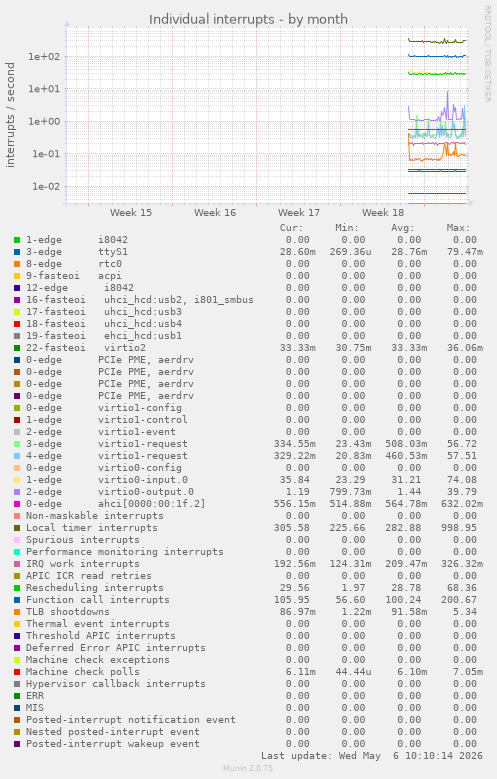Viewport: 497px width, 779px height.
Task: Click the Local timer interrupts legend swatch
Action: (x=17, y=528)
